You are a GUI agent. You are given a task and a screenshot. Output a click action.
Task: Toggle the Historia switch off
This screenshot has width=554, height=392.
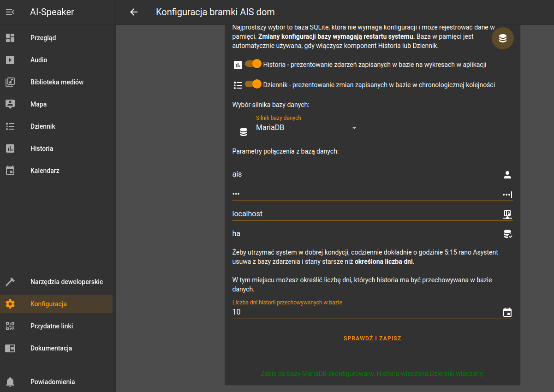pos(253,64)
